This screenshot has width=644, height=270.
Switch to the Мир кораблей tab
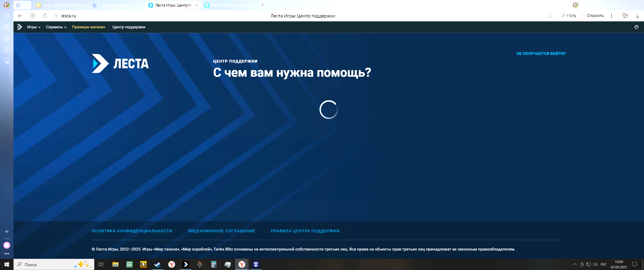pos(230,5)
